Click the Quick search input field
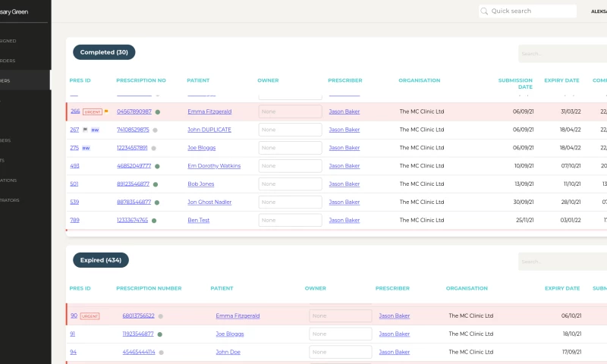The image size is (607, 364). tap(531, 11)
